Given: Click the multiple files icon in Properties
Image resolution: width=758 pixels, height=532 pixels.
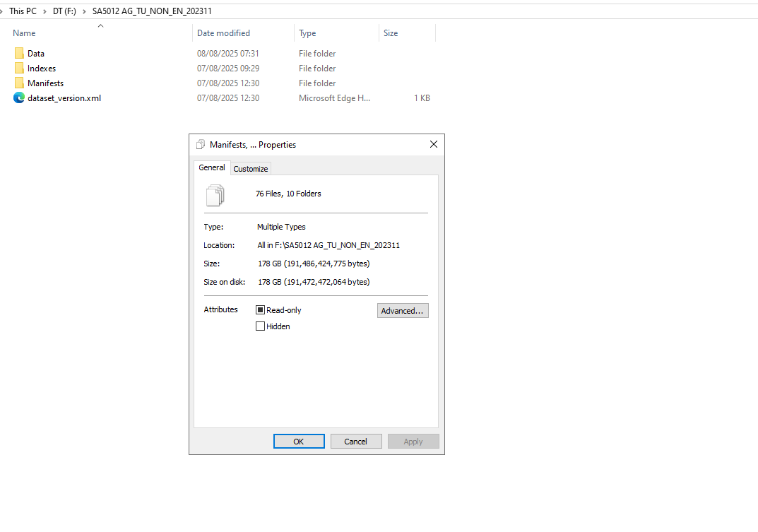Looking at the screenshot, I should click(x=215, y=196).
